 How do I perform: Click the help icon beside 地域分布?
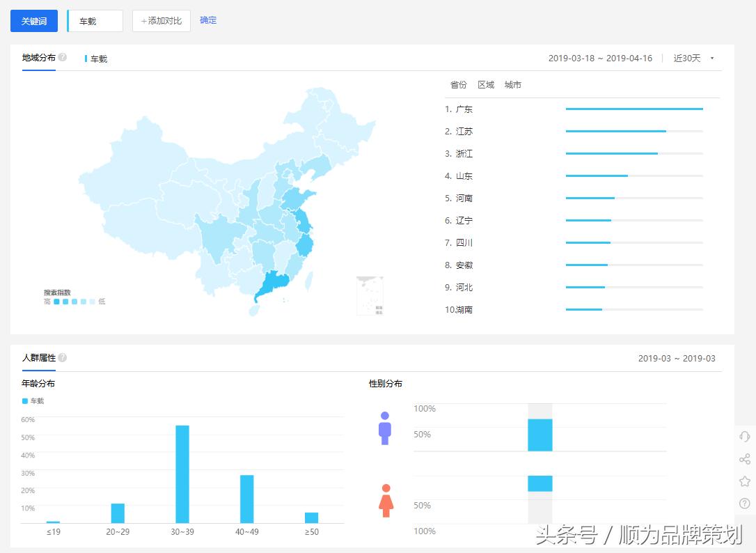pyautogui.click(x=62, y=58)
